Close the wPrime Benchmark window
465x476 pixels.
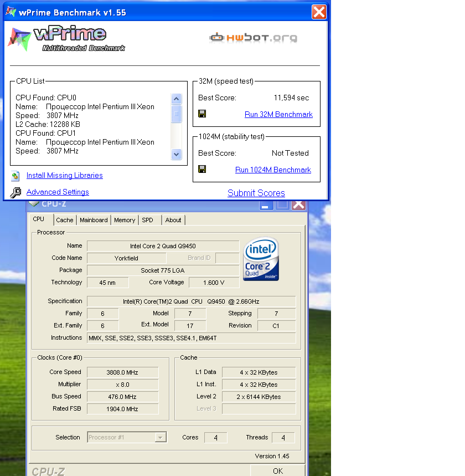(319, 12)
